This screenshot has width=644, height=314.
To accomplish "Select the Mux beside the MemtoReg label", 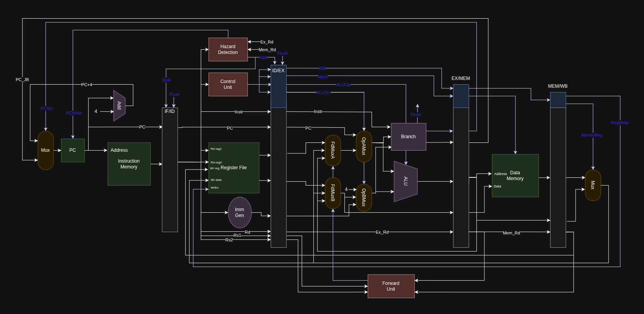I will click(x=593, y=185).
